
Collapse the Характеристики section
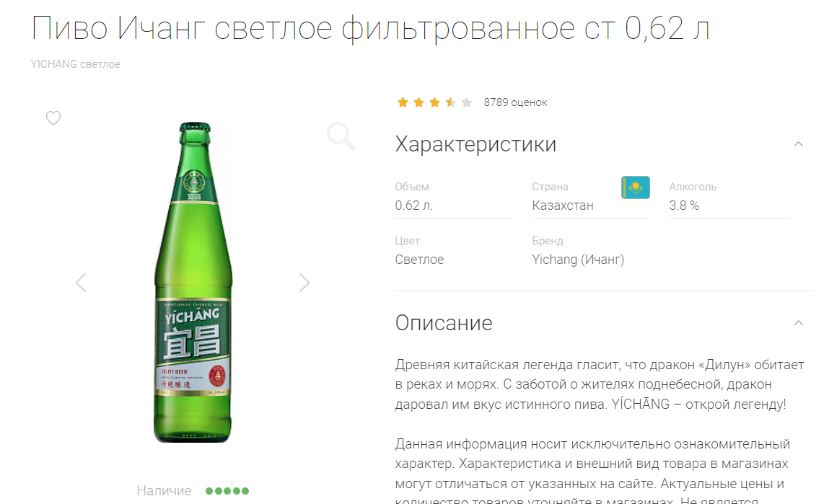click(798, 144)
